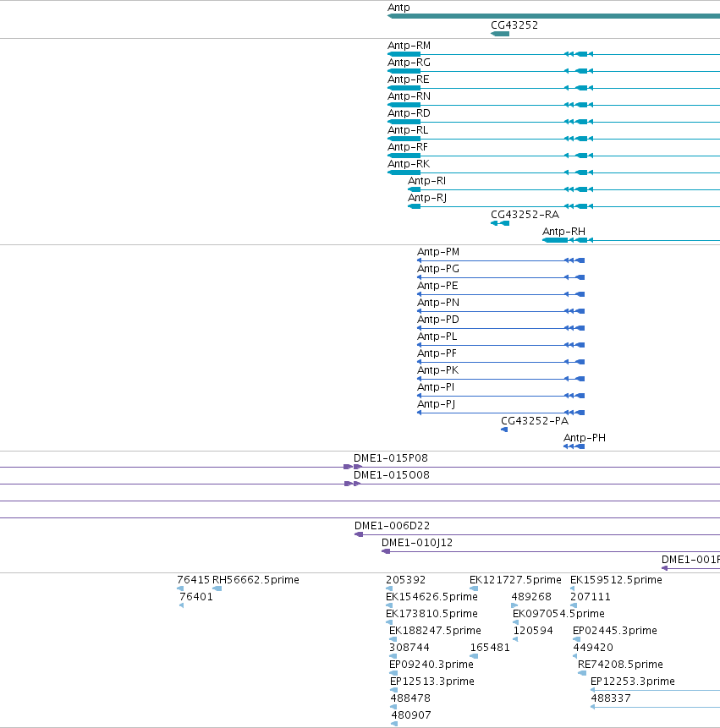Image resolution: width=720 pixels, height=728 pixels.
Task: Click the EP02445.3prime label
Action: pos(614,631)
